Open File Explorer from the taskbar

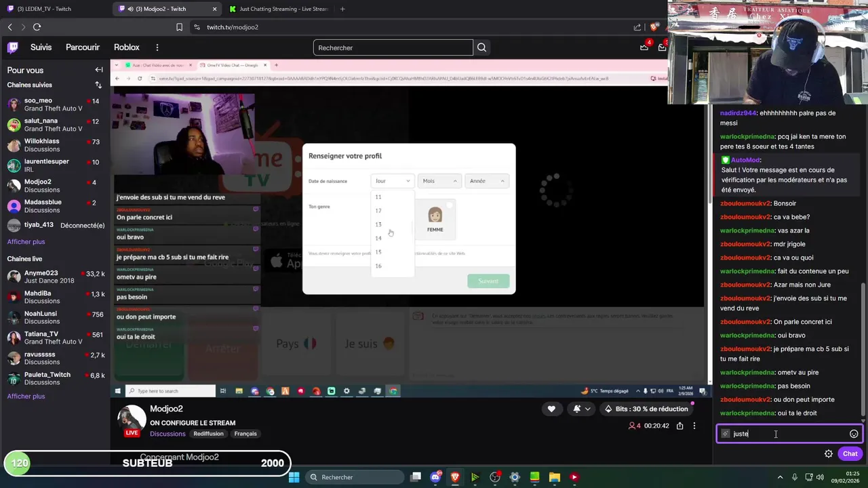coord(554,477)
